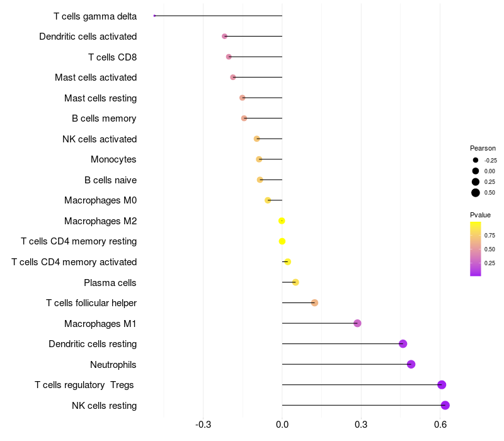Image resolution: width=504 pixels, height=441 pixels.
Task: Click the Dendritic cells resting dot
Action: pyautogui.click(x=403, y=343)
